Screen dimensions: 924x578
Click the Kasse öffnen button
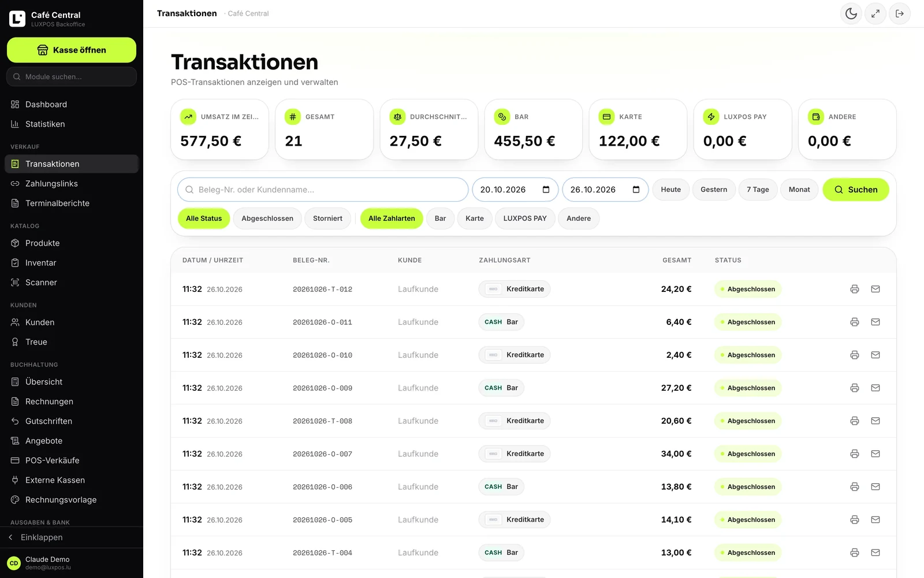pyautogui.click(x=72, y=50)
